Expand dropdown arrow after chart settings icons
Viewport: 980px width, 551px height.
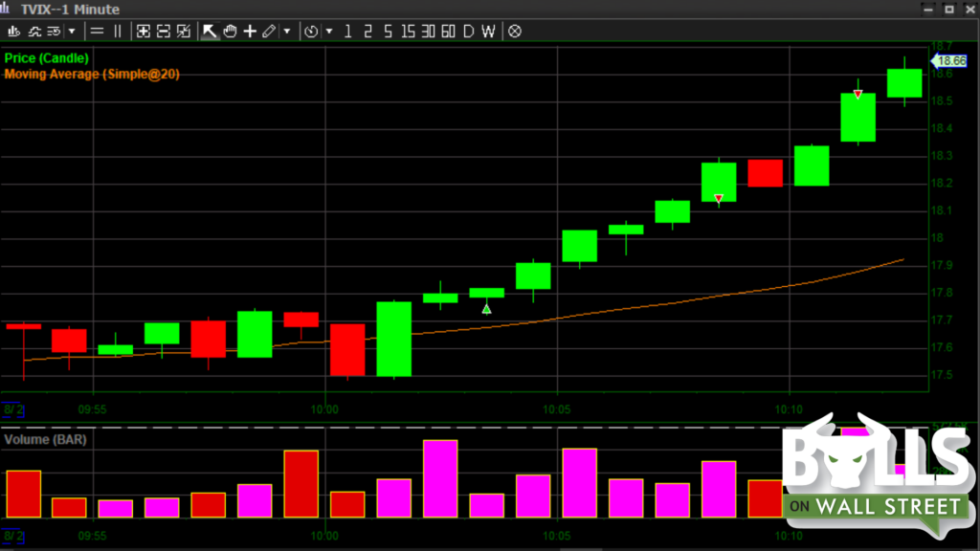(x=72, y=32)
